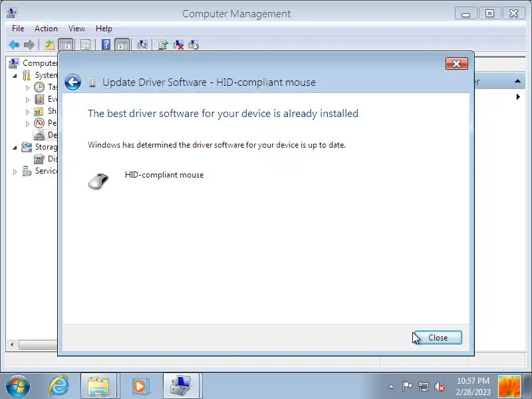This screenshot has height=399, width=532.
Task: Select the Storage tree item icon
Action: (27, 147)
